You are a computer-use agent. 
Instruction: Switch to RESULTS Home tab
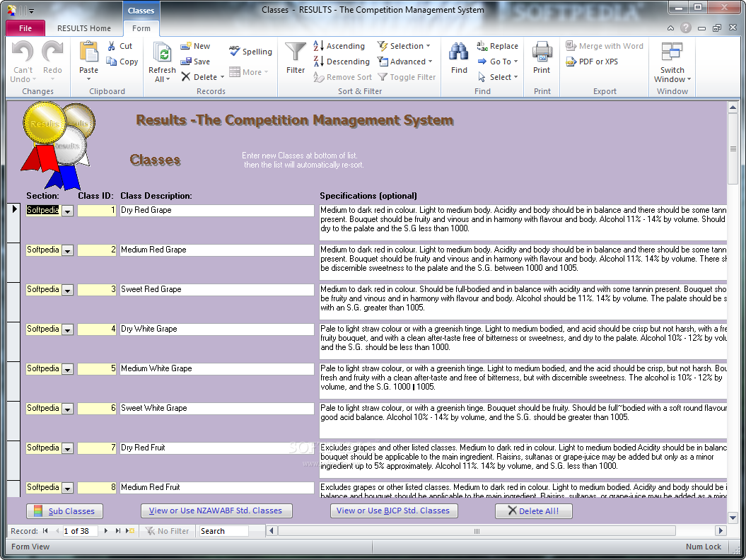(83, 28)
